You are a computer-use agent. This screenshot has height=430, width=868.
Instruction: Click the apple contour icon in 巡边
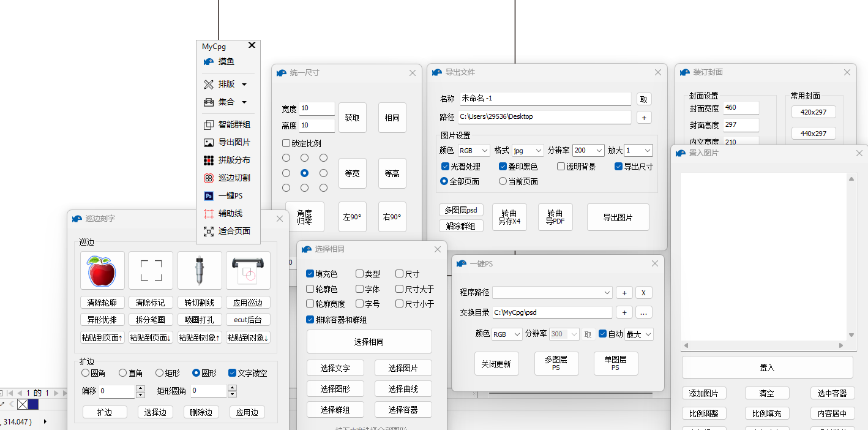point(102,270)
